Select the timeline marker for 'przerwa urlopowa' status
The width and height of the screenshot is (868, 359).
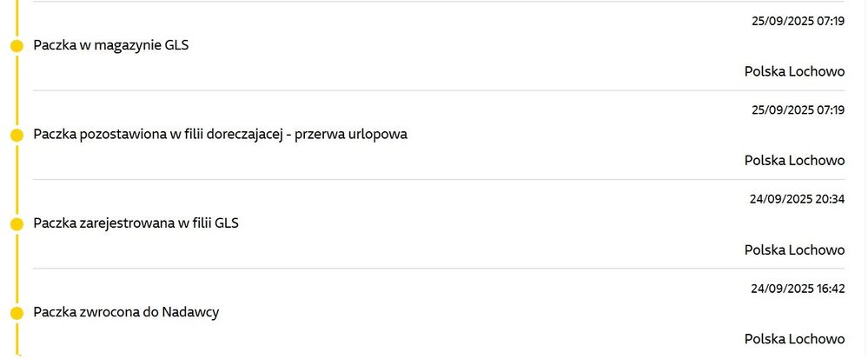point(17,135)
